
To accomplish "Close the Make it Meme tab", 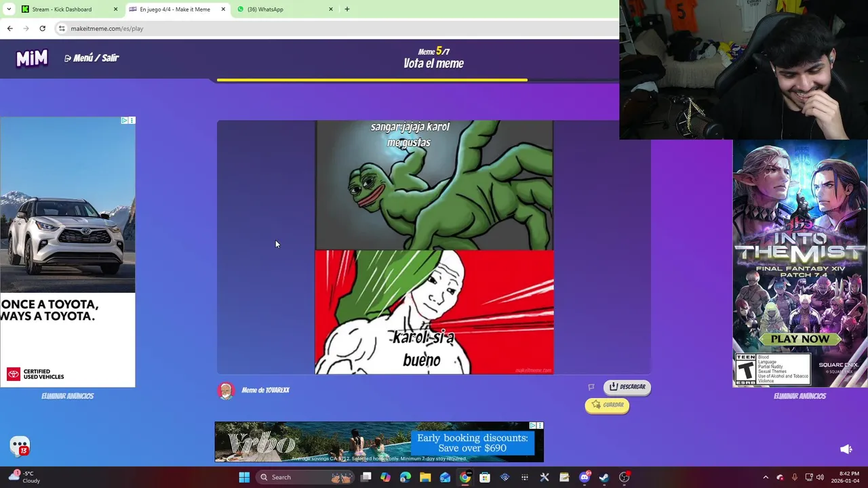I will coord(223,9).
